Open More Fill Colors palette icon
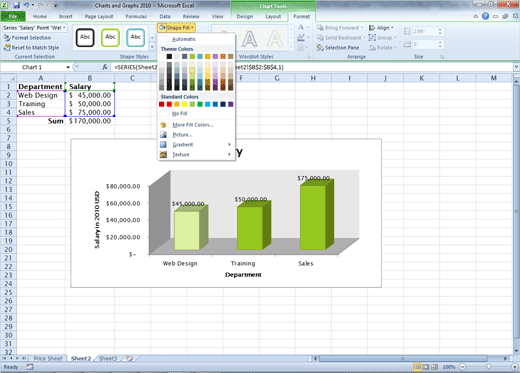 click(x=163, y=125)
